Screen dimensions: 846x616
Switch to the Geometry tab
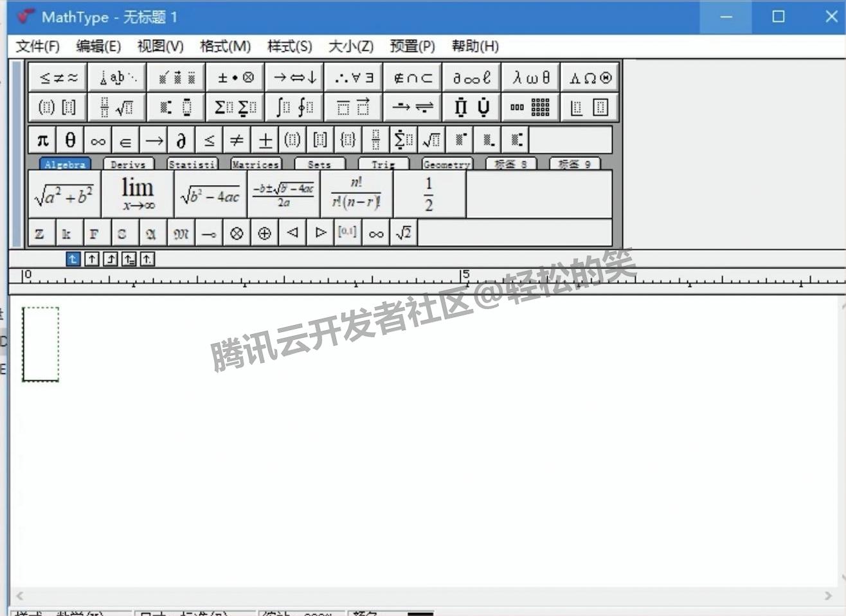pyautogui.click(x=446, y=164)
